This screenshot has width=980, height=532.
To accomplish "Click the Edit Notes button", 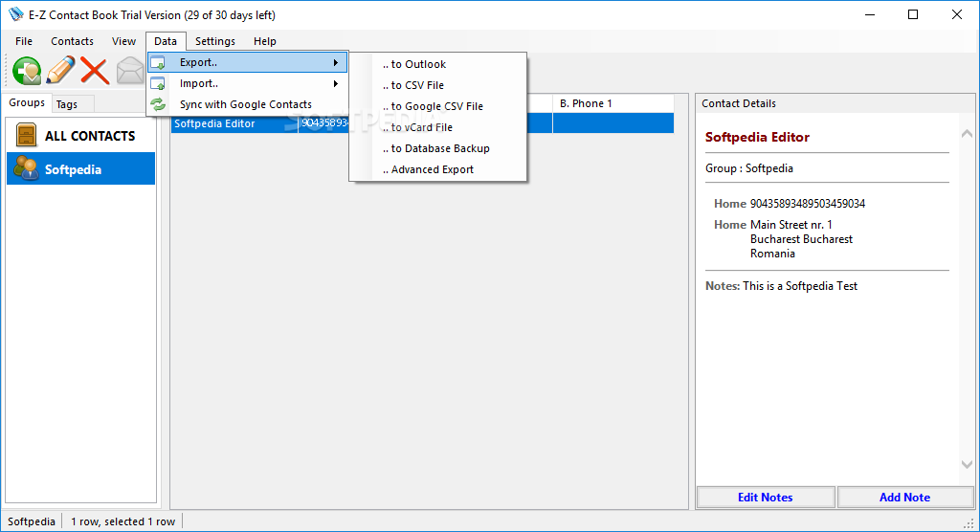I will coord(766,498).
